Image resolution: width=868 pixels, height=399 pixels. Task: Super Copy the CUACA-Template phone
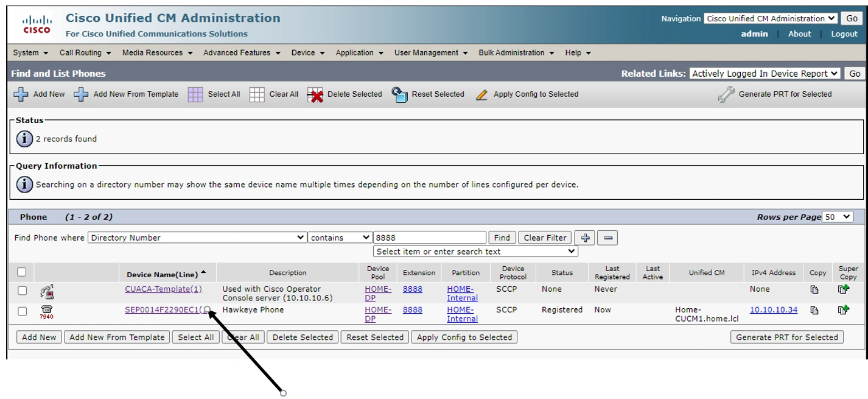click(844, 289)
